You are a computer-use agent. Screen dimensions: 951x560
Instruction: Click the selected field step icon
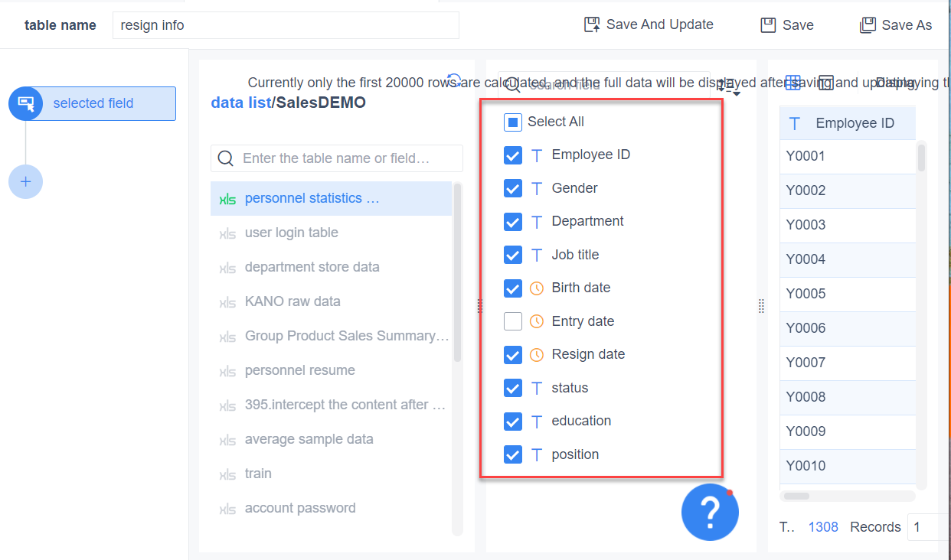[26, 103]
